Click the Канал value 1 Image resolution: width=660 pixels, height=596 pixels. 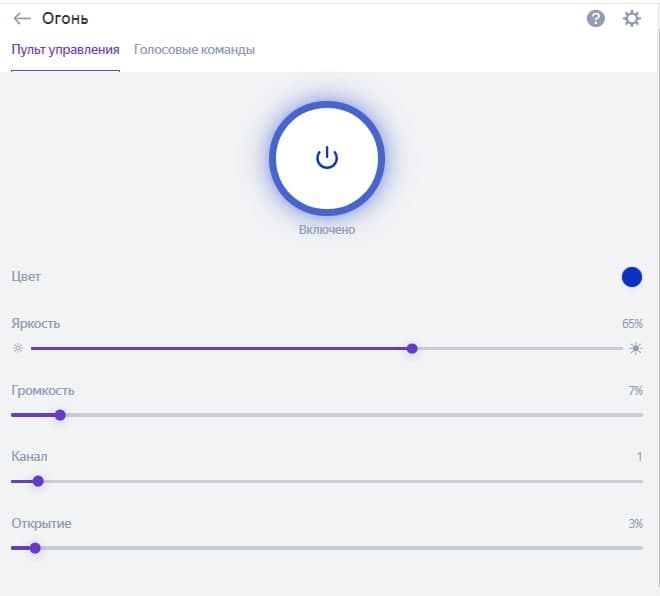[639, 457]
